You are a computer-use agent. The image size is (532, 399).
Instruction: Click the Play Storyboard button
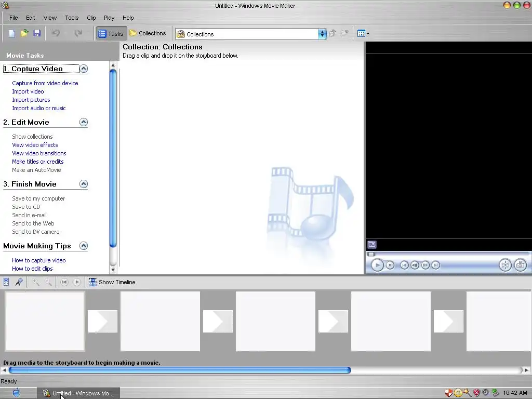pos(77,282)
